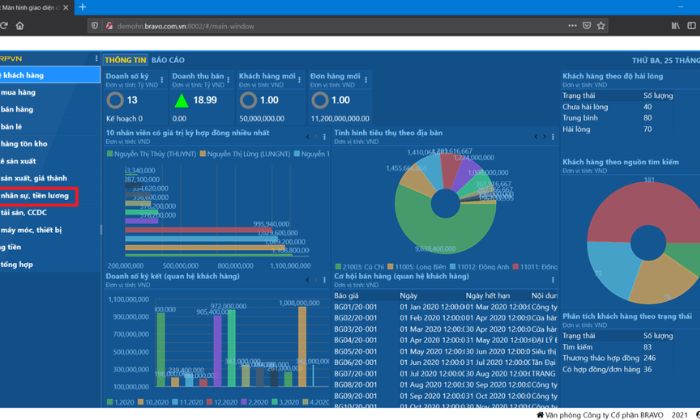
Task: Select quote row BG01/20-001
Action: click(x=446, y=307)
